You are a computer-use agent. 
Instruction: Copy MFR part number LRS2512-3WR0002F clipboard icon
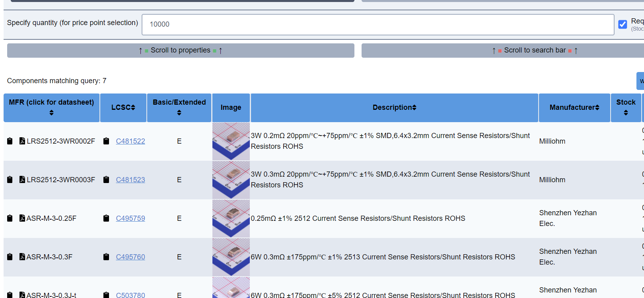click(x=10, y=141)
